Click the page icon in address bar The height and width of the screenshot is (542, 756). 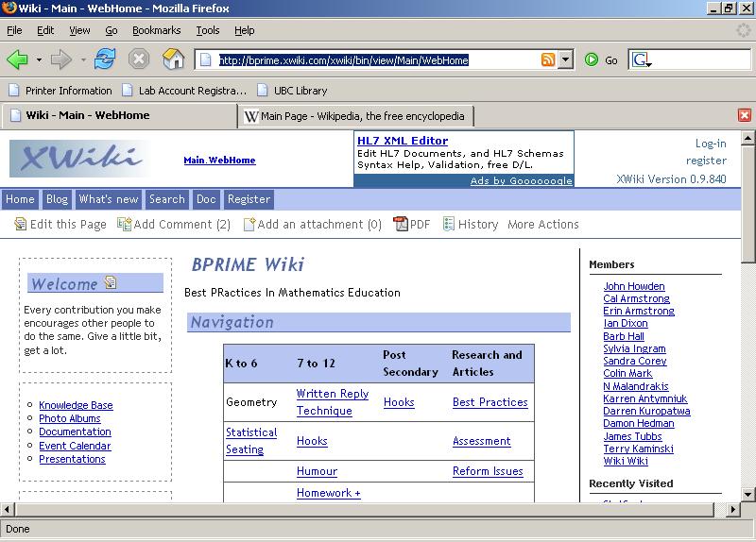[206, 59]
